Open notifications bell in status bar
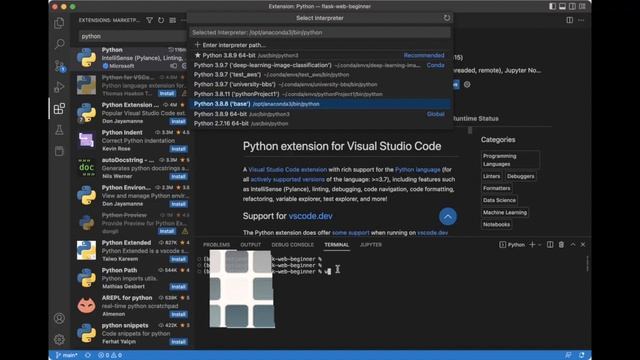 pyautogui.click(x=582, y=355)
